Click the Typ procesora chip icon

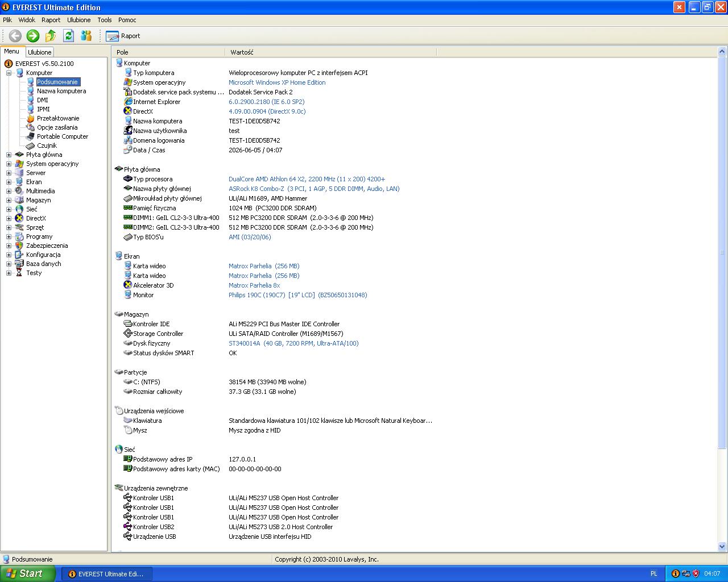[x=128, y=179]
